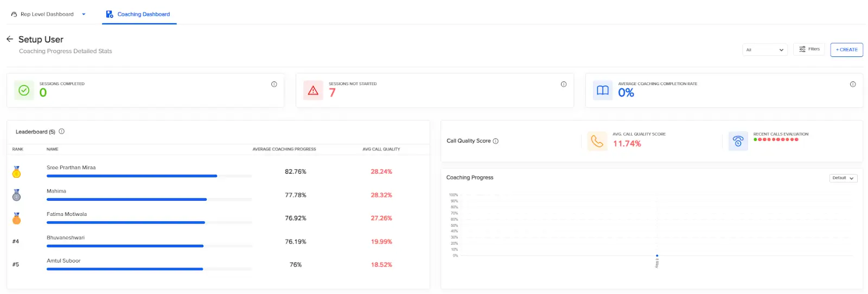Click Sree Prarthan Miraa's progress bar
This screenshot has width=868, height=294.
pos(149,176)
